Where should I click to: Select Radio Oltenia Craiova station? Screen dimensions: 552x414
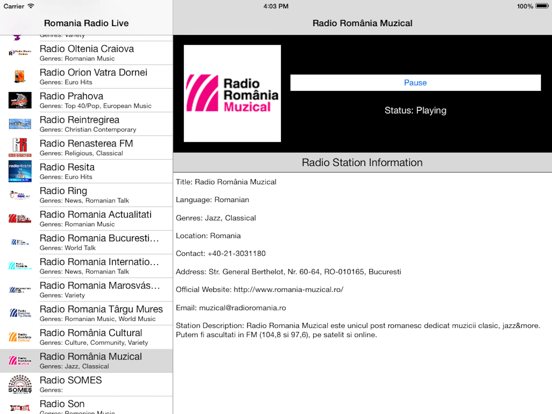86,53
